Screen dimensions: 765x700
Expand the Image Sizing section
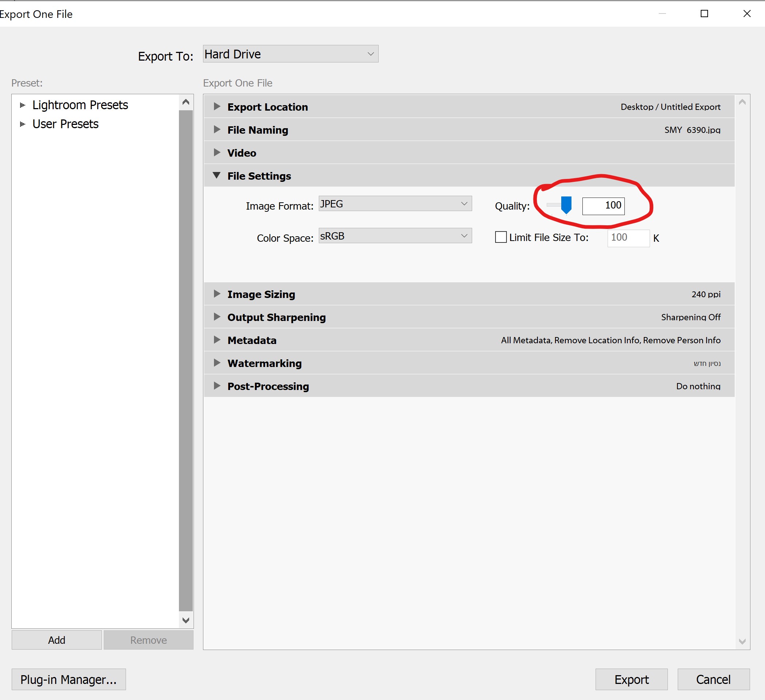coord(217,294)
